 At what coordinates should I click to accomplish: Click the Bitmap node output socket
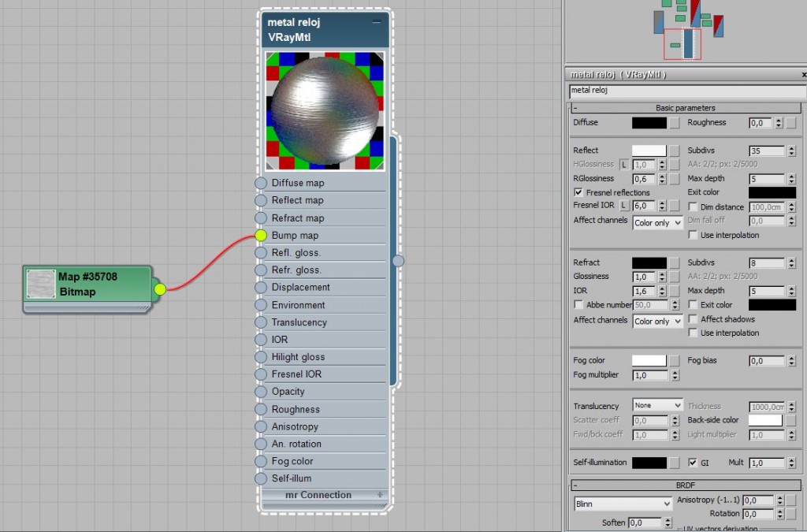160,289
